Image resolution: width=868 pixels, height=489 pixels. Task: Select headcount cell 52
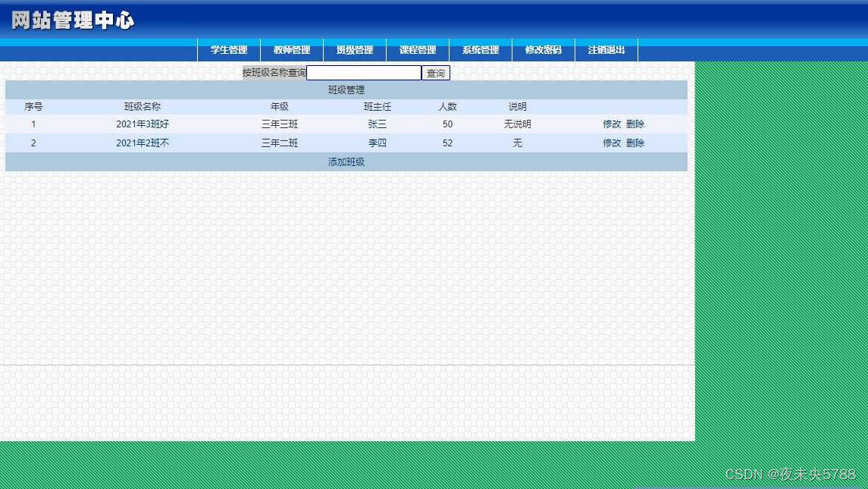point(447,143)
